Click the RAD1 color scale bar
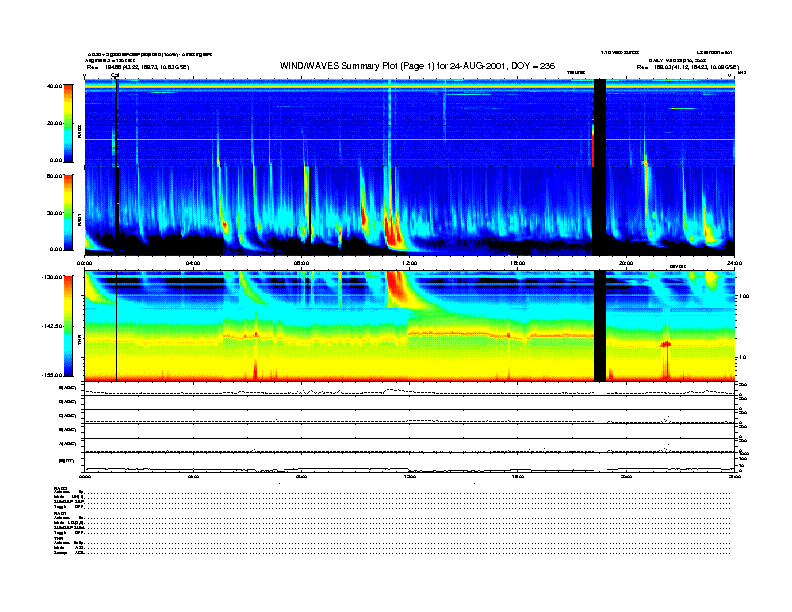Viewport: 792px width, 612px height. [x=68, y=212]
